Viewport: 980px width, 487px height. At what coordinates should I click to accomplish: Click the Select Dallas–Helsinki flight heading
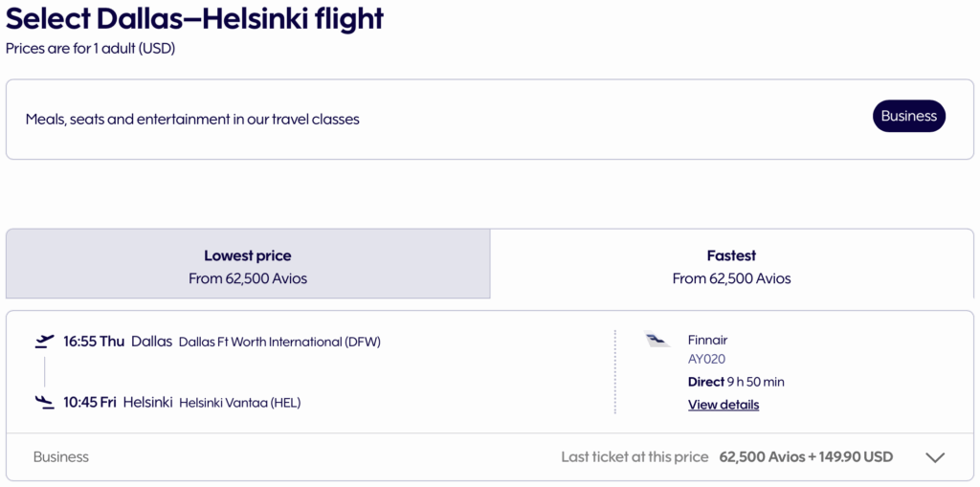click(194, 18)
